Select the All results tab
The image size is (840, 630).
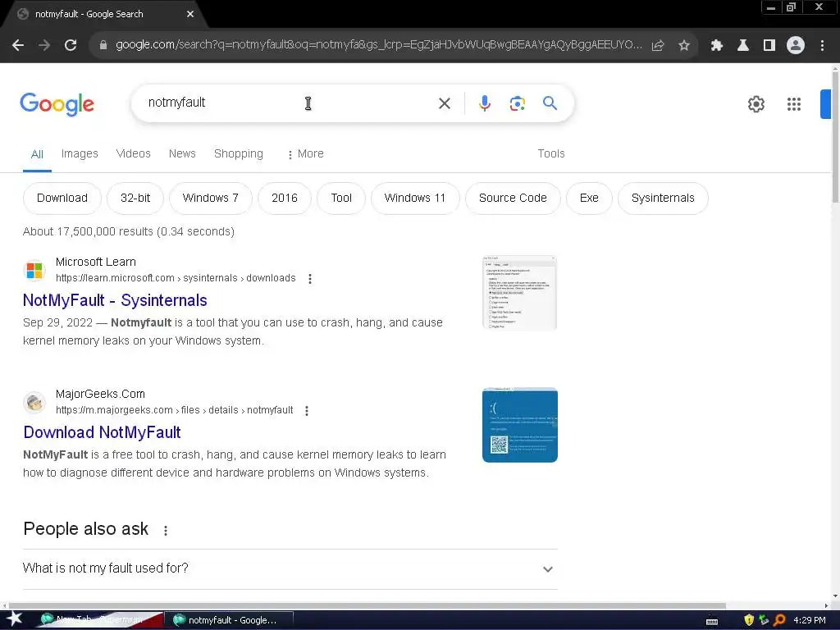37,154
